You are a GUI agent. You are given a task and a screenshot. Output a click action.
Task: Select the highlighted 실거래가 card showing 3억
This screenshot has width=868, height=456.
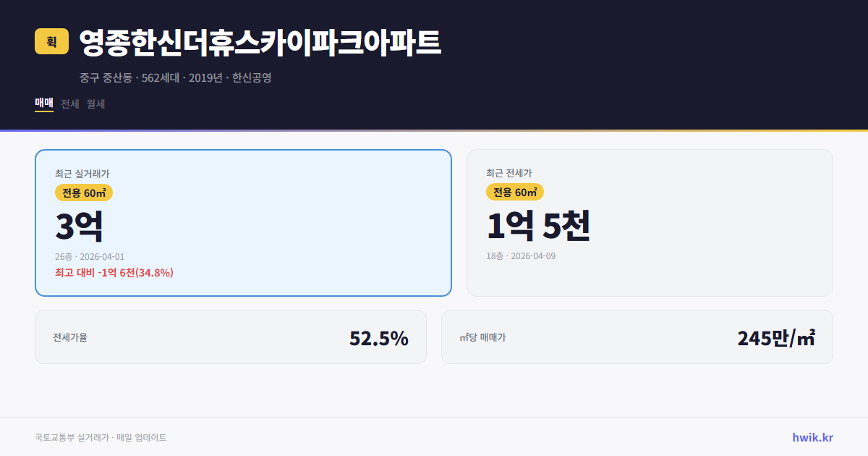(242, 222)
